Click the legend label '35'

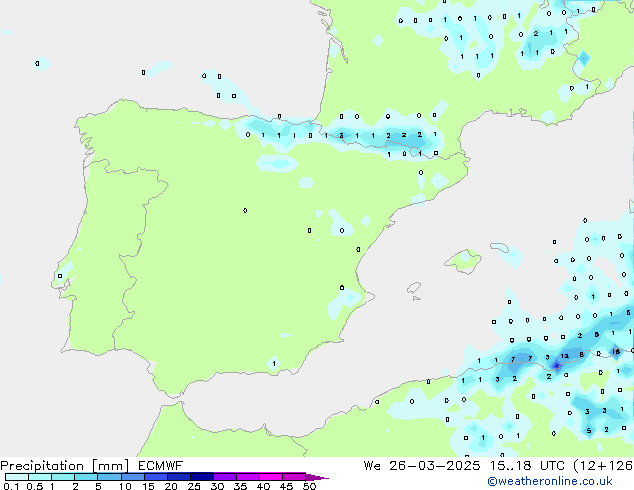pyautogui.click(x=240, y=486)
